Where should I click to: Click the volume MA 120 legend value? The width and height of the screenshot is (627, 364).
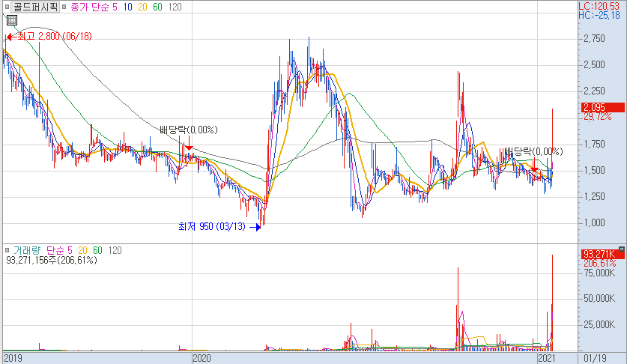(115, 250)
